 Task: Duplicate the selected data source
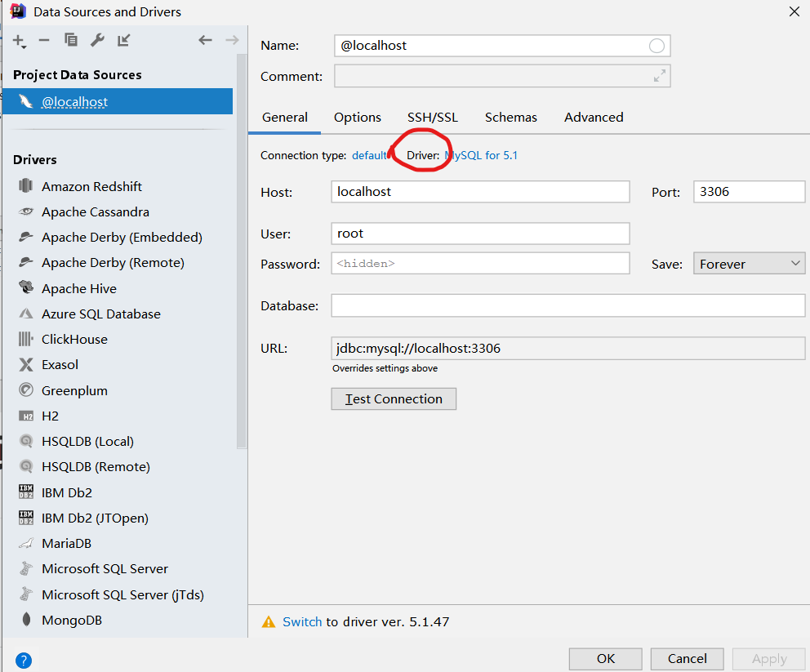tap(71, 40)
